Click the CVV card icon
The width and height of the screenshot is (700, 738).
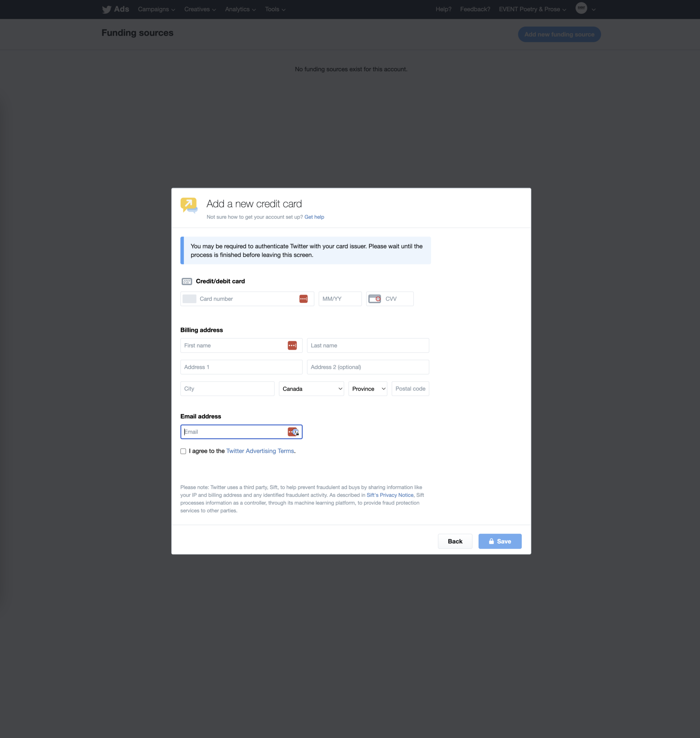click(x=374, y=299)
